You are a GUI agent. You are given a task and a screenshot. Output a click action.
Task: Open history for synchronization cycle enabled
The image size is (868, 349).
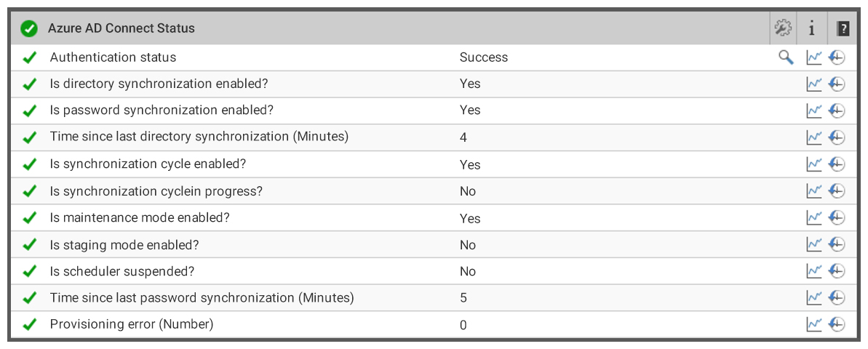coord(837,164)
